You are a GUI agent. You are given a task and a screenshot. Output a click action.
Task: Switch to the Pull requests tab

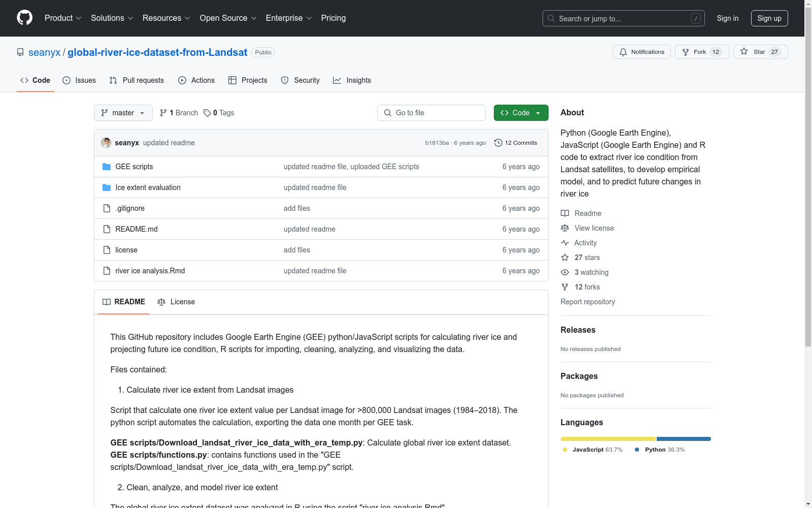click(x=137, y=80)
